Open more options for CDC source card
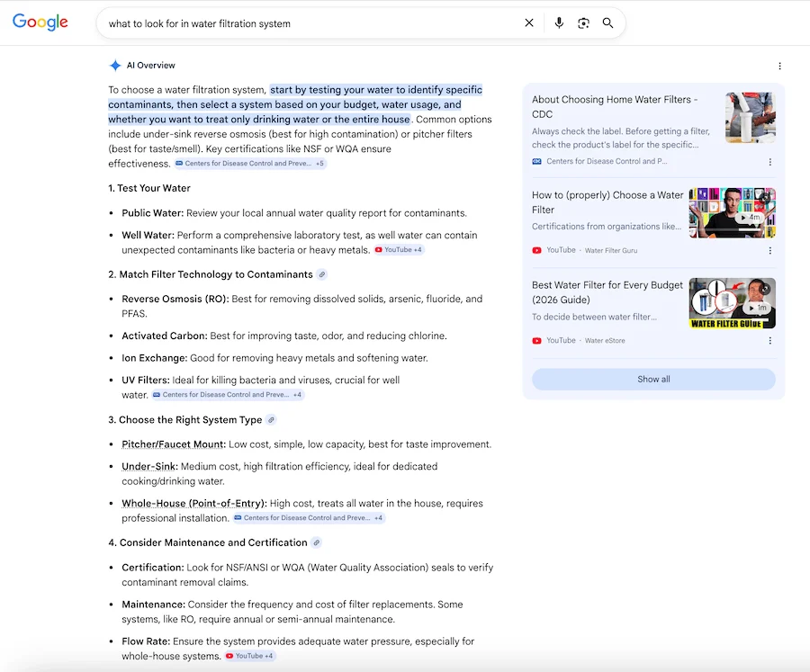Image resolution: width=810 pixels, height=672 pixels. (x=770, y=162)
